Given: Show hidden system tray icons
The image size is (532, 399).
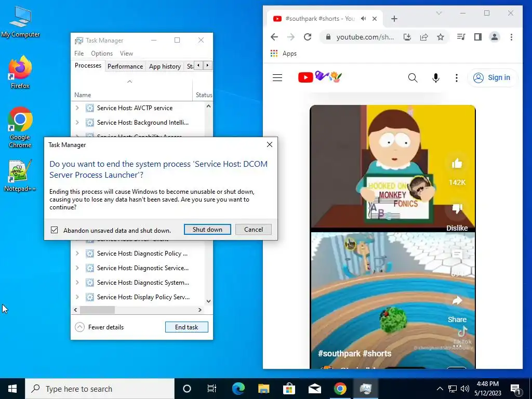Looking at the screenshot, I should click(x=440, y=389).
